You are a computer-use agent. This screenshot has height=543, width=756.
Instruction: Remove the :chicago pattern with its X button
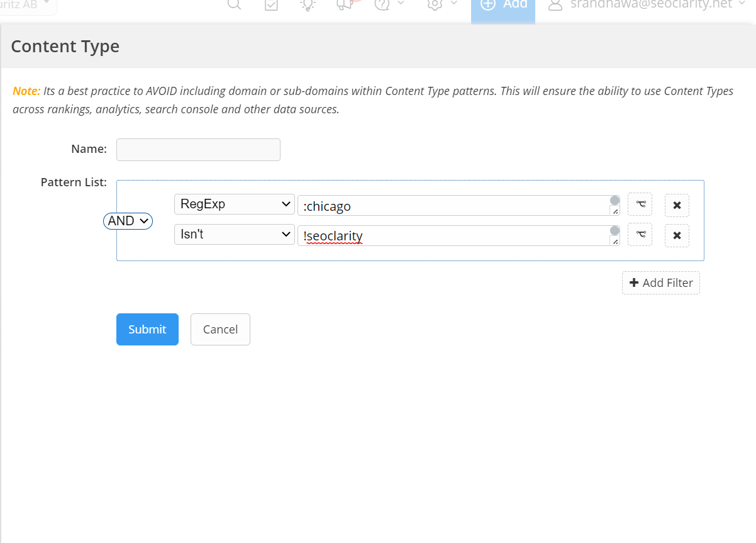click(677, 205)
